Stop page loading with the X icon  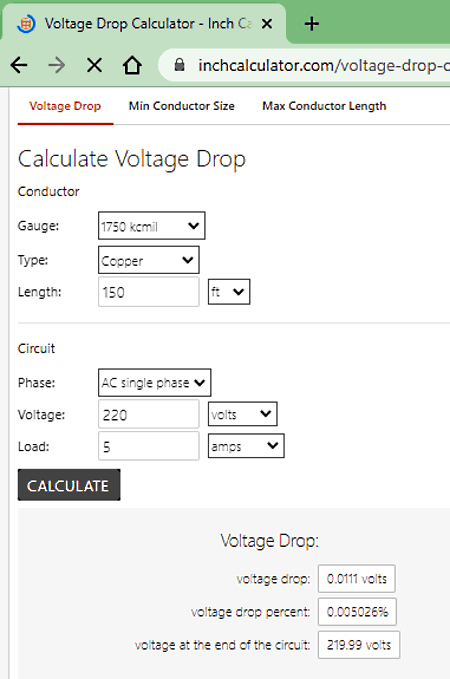pos(94,65)
